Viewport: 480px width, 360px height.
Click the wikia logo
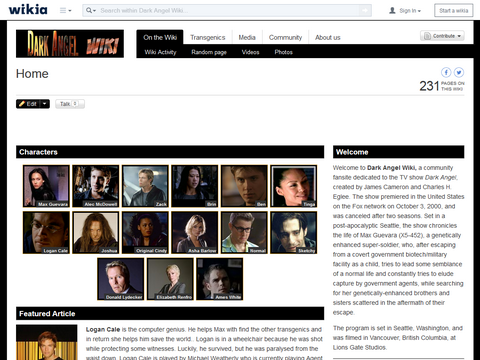tap(28, 10)
